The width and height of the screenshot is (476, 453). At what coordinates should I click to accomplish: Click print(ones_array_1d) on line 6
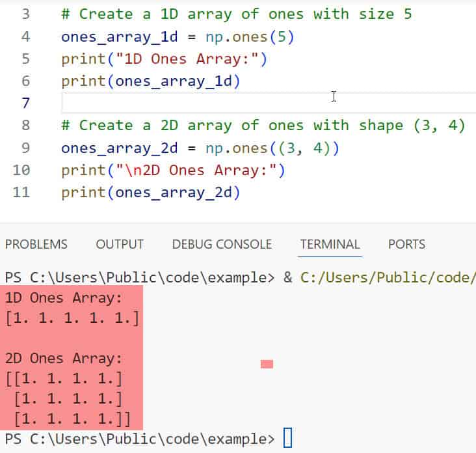click(x=150, y=81)
